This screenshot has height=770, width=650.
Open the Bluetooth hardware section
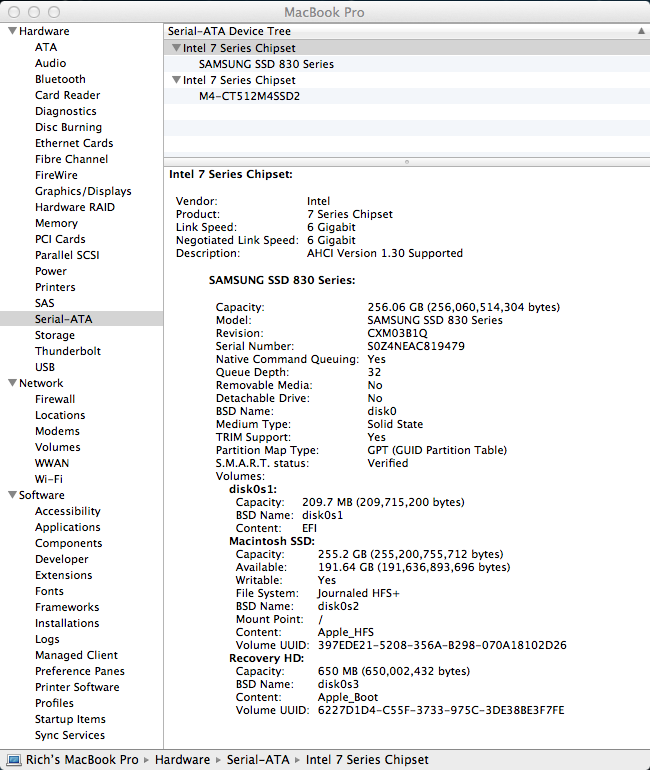click(x=60, y=79)
